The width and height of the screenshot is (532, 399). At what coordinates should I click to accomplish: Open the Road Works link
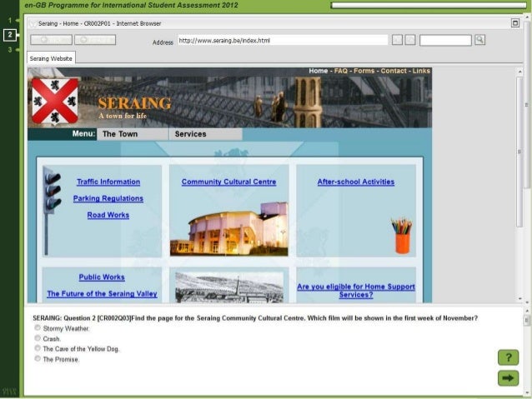[x=108, y=215]
